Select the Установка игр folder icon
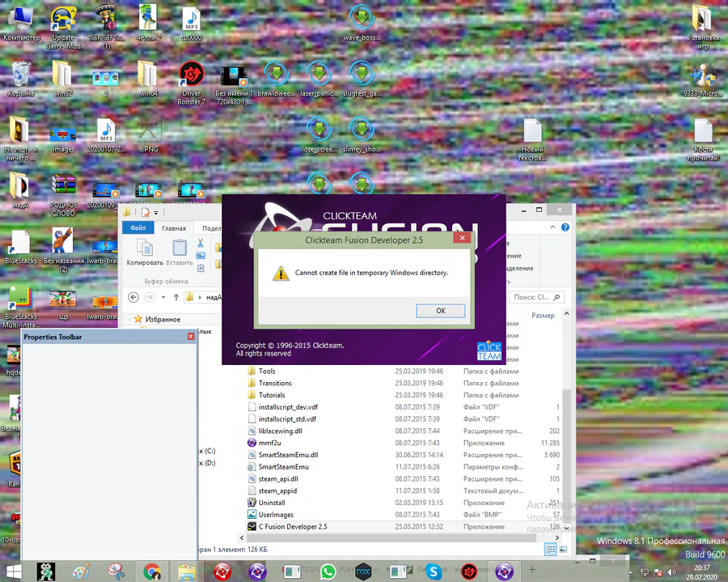Viewport: 728px width, 582px height. (703, 27)
